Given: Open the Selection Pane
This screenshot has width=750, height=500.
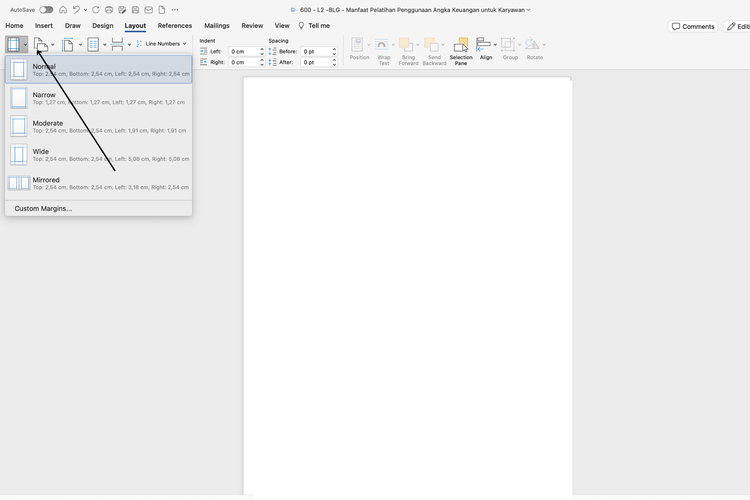Looking at the screenshot, I should [x=461, y=51].
